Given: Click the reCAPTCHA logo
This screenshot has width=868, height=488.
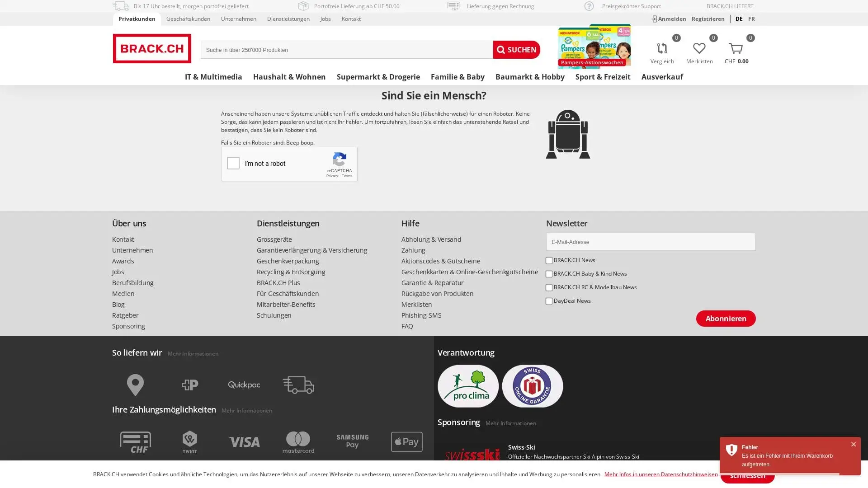Looking at the screenshot, I should coord(340,160).
